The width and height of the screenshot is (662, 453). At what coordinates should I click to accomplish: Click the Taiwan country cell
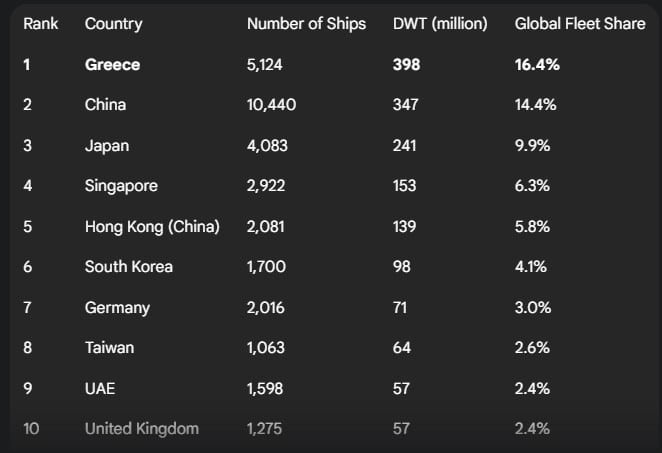pos(109,347)
